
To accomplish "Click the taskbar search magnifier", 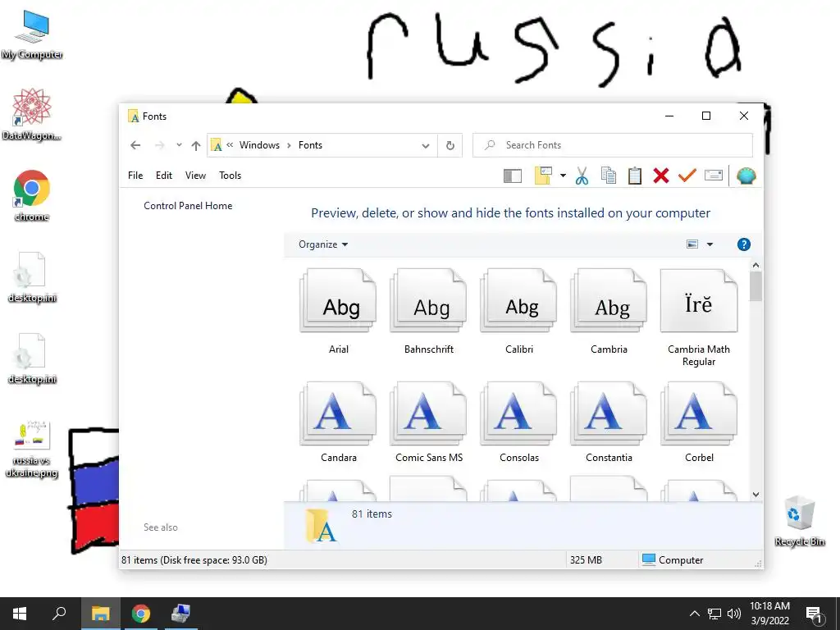I will 59,614.
